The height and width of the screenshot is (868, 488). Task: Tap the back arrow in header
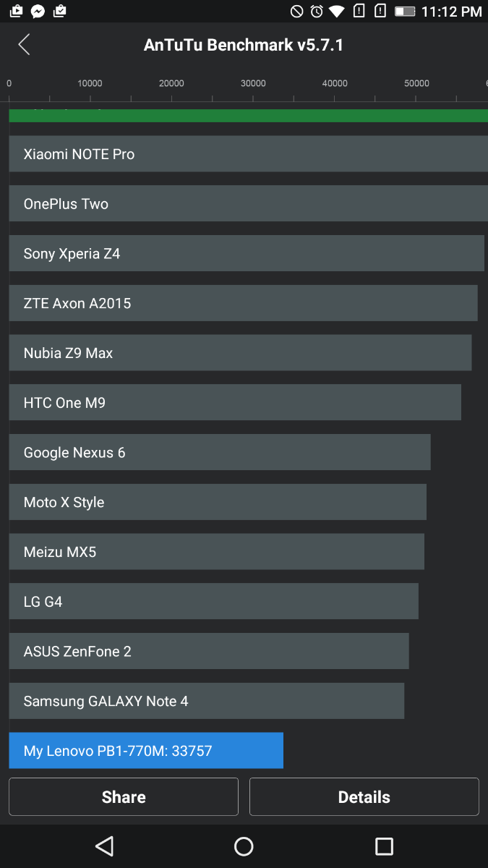(24, 45)
